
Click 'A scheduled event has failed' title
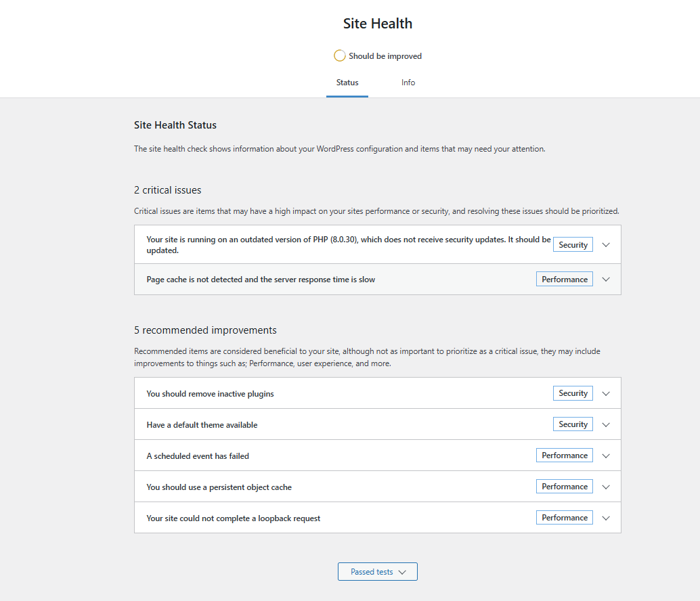point(198,456)
